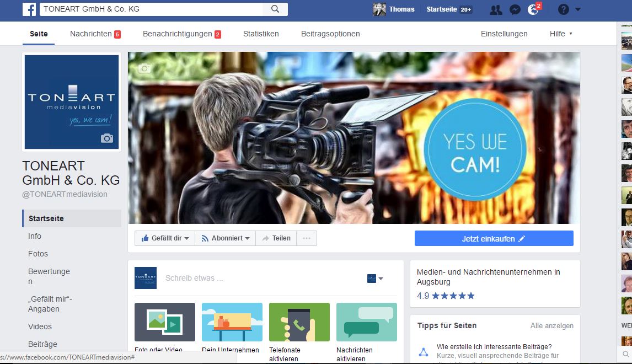Click camera icon on cover photo
The width and height of the screenshot is (632, 364).
[144, 68]
